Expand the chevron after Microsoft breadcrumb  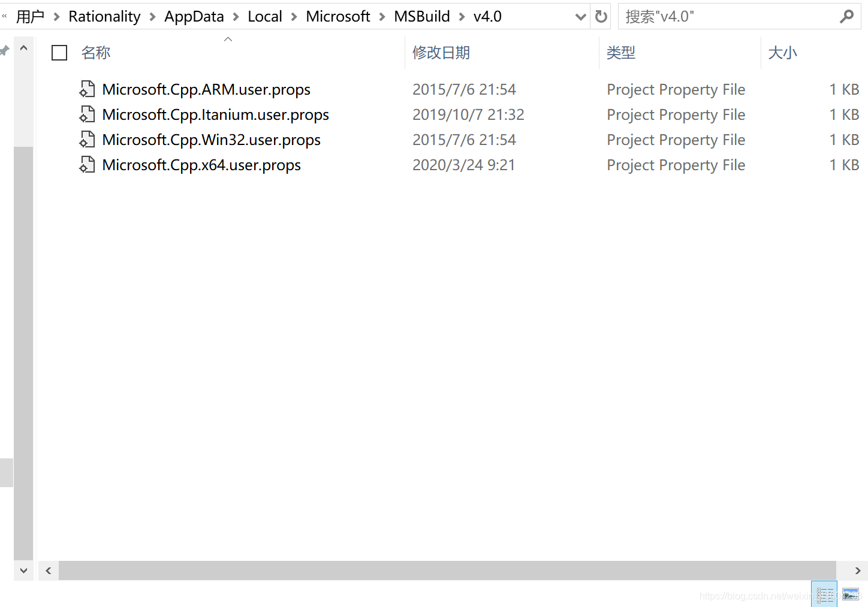click(x=382, y=17)
